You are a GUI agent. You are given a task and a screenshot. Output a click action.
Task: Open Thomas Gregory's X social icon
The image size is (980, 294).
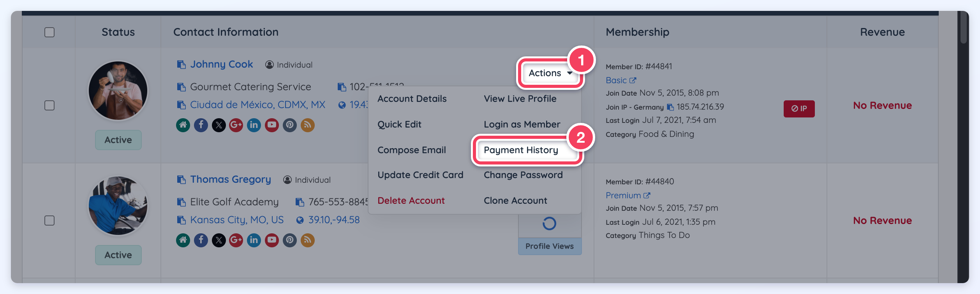tap(219, 240)
